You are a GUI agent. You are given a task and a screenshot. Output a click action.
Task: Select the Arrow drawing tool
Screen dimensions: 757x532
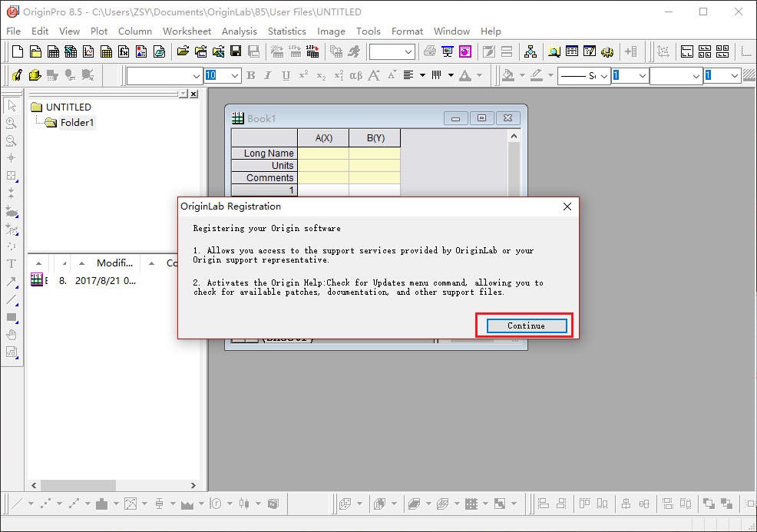pos(12,282)
